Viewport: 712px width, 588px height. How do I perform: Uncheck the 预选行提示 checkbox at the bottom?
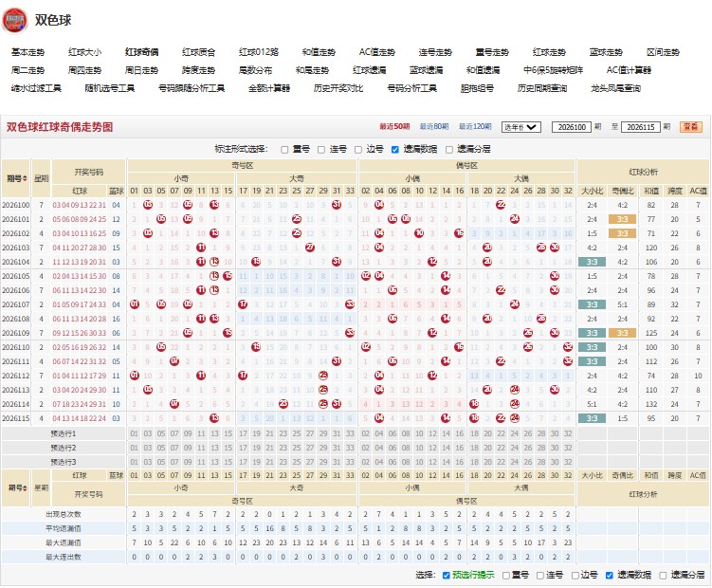point(446,576)
